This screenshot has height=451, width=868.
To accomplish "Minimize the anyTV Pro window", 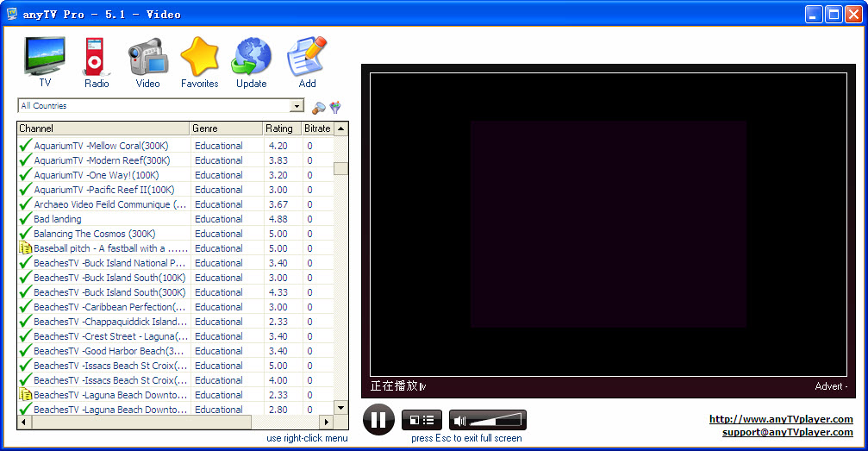I will click(x=813, y=15).
